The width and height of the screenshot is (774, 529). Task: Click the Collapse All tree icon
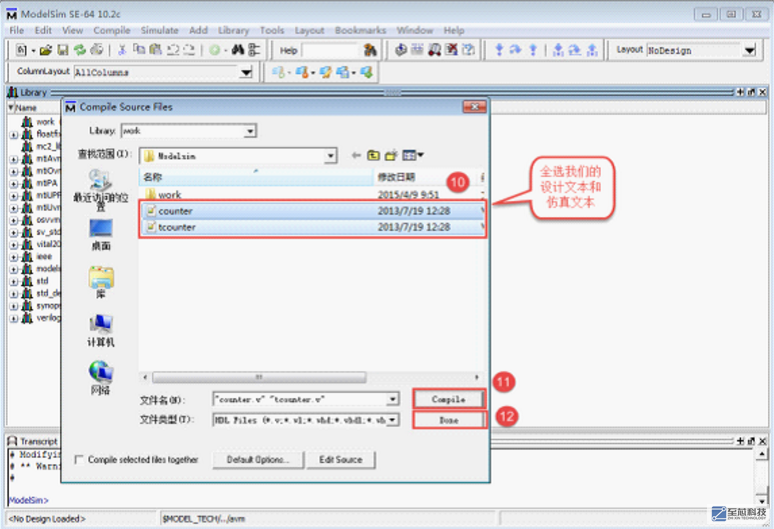point(254,50)
